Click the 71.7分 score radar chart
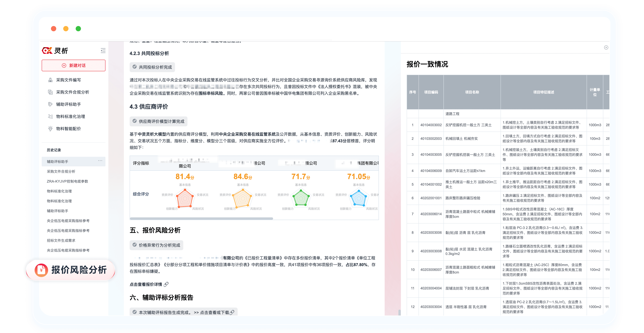Viewport: 644px width, 333px height. pyautogui.click(x=301, y=198)
